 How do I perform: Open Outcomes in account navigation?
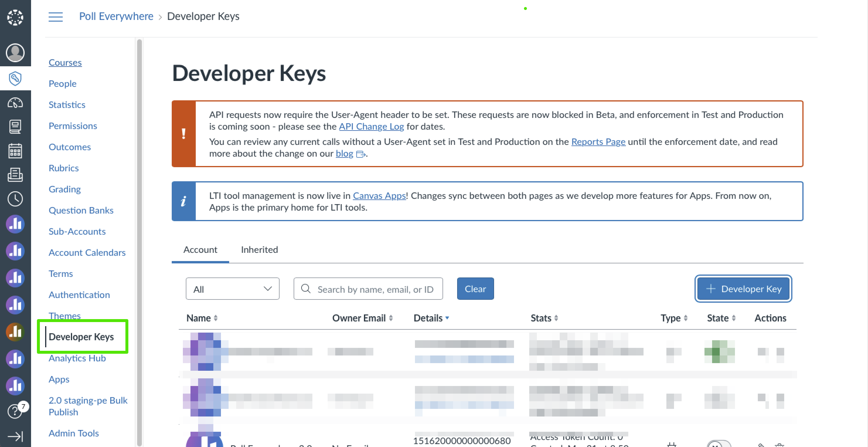(x=70, y=147)
